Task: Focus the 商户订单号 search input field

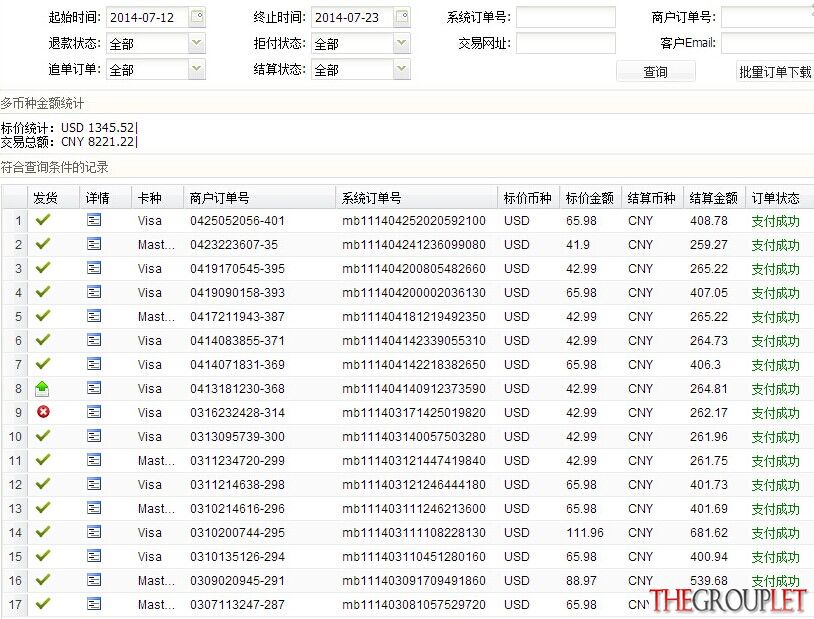Action: click(767, 17)
